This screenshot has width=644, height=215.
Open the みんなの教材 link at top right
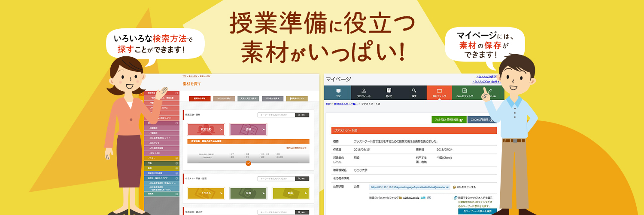point(486,77)
